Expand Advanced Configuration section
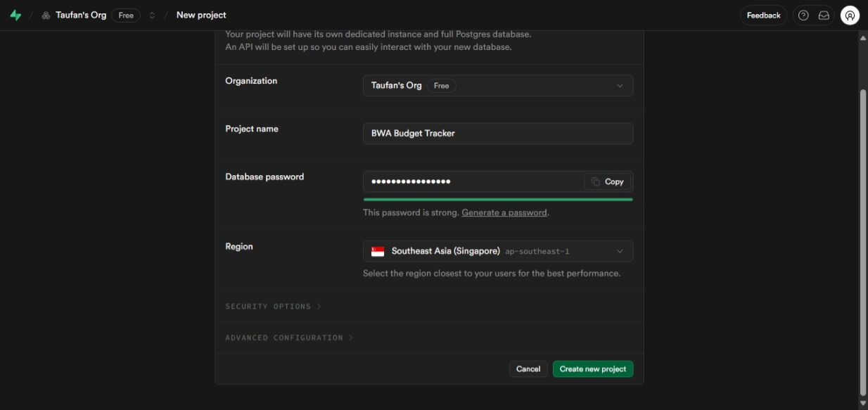 tap(289, 338)
